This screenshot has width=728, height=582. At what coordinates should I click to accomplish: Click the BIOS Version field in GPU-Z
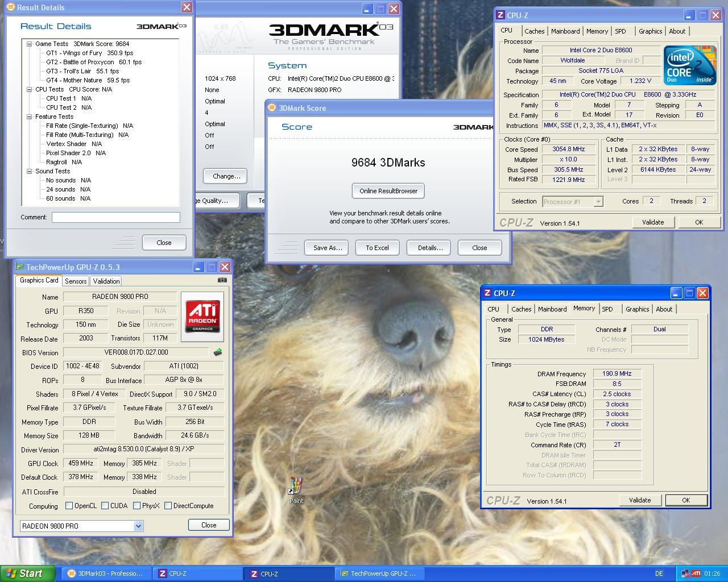pyautogui.click(x=136, y=352)
